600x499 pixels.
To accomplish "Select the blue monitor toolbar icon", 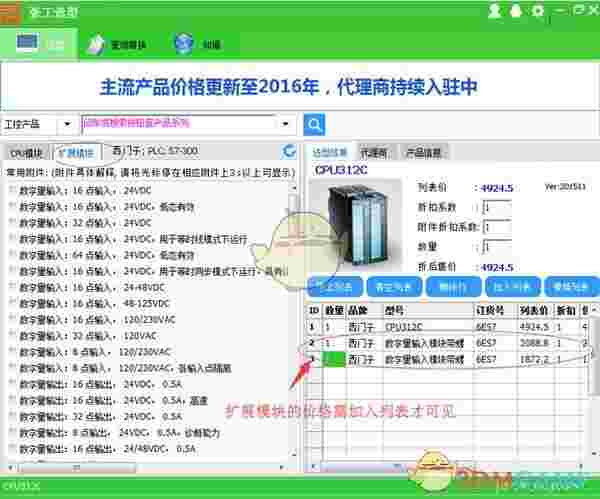I will click(27, 43).
